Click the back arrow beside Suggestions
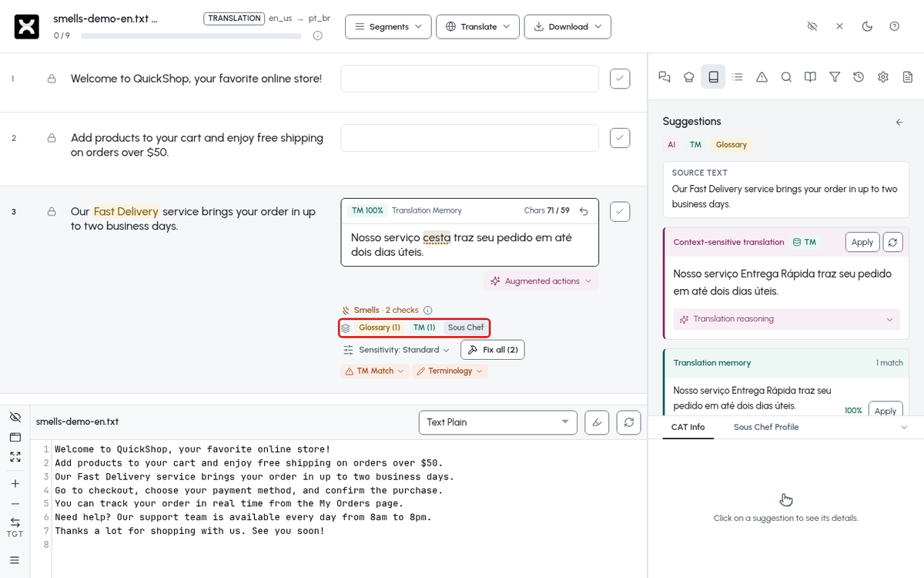924x578 pixels. tap(899, 122)
